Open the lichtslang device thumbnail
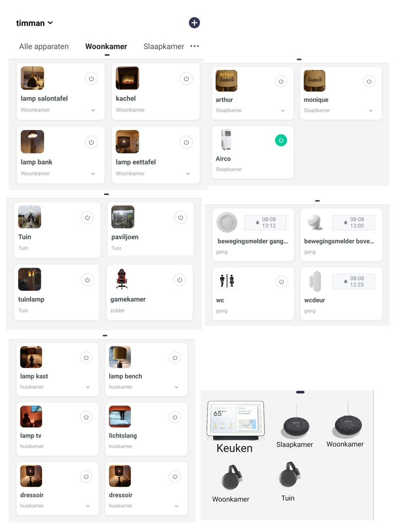The width and height of the screenshot is (397, 532). (x=120, y=416)
